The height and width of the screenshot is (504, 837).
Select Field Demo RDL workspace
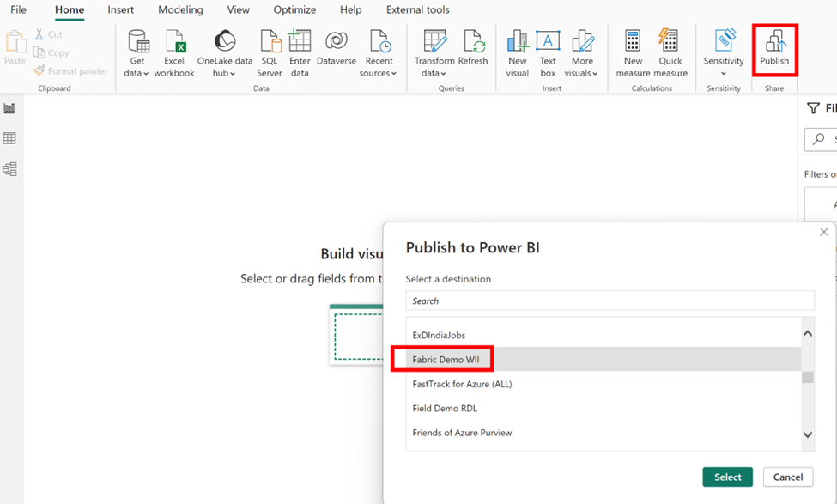(603, 409)
